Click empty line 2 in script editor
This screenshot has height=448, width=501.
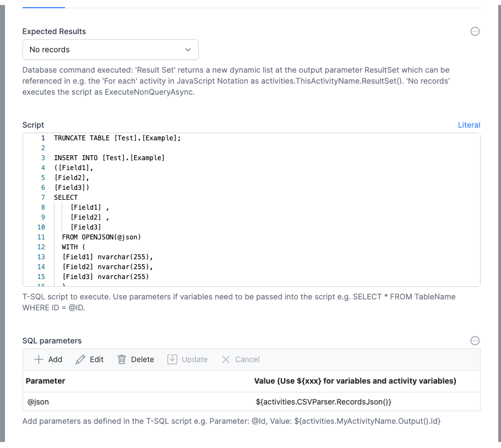pos(165,148)
